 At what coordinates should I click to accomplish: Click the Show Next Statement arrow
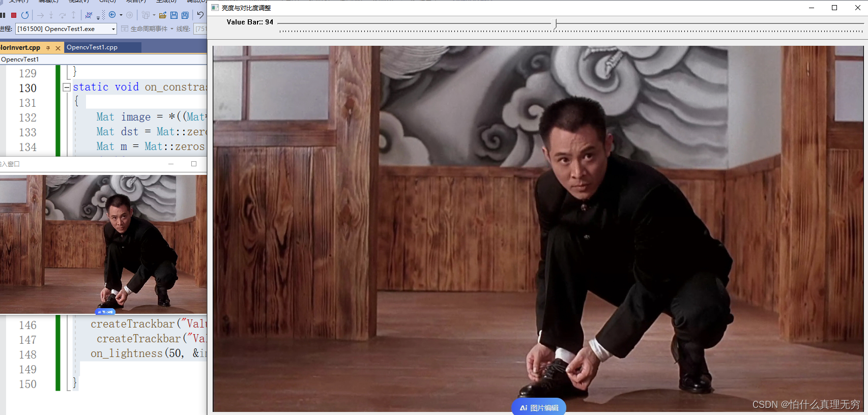click(41, 15)
